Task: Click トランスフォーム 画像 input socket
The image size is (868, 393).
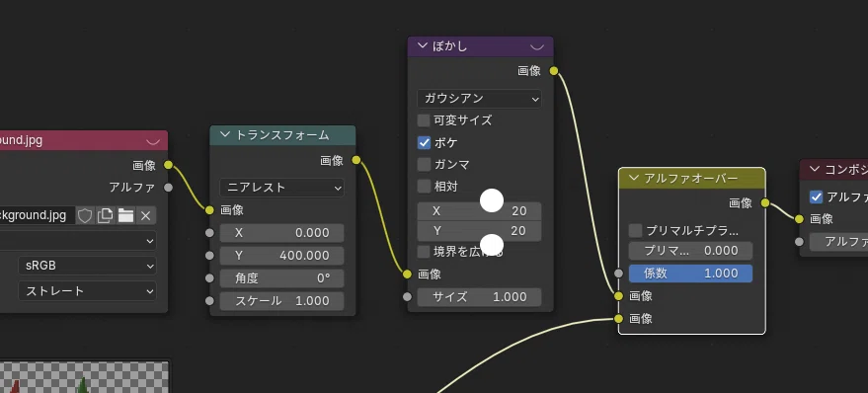Action: pyautogui.click(x=209, y=210)
